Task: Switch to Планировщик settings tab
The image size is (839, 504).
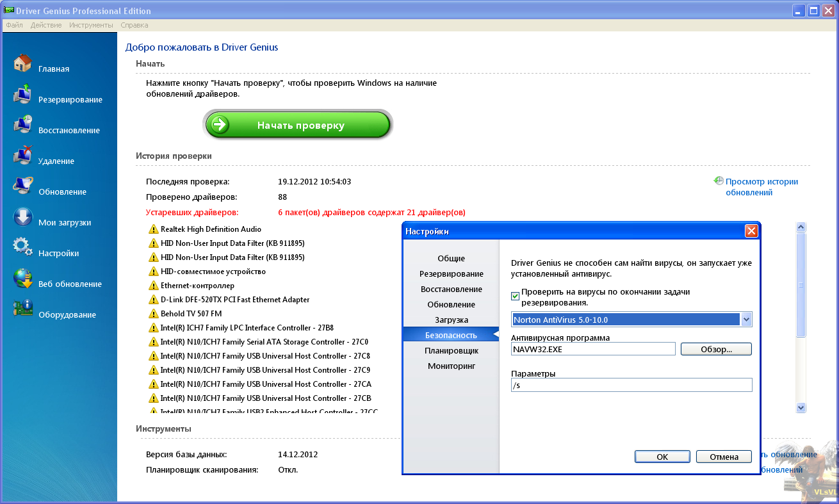Action: 452,350
